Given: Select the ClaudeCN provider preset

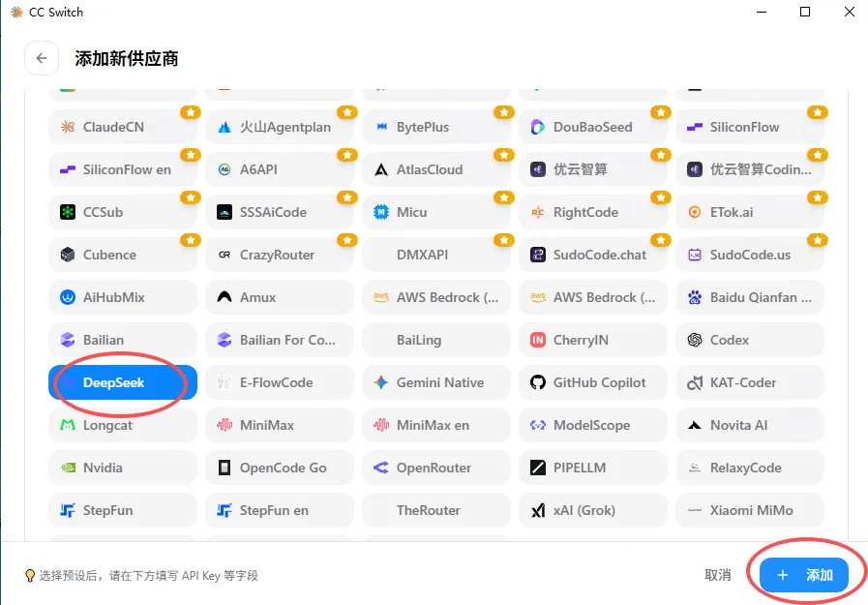Looking at the screenshot, I should 123,127.
